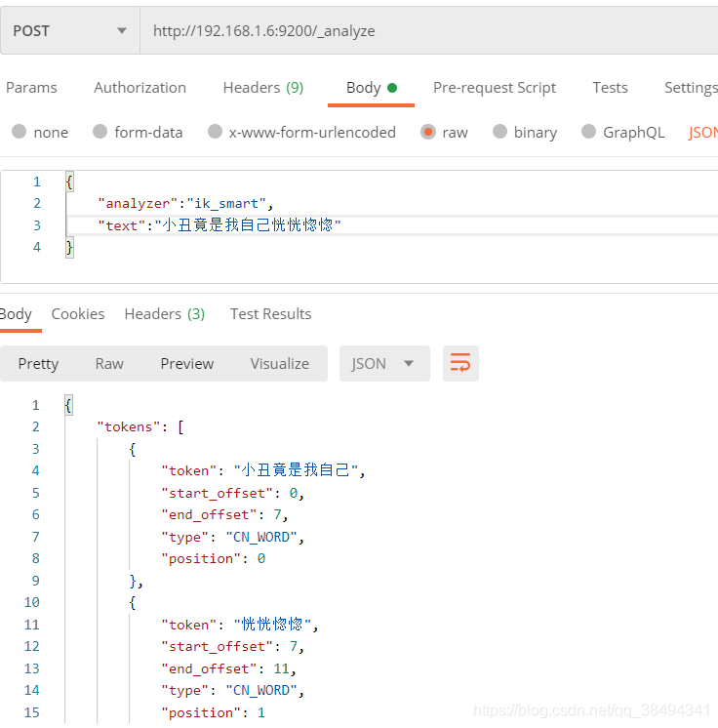
Task: Switch to the Tests tab
Action: coord(610,88)
